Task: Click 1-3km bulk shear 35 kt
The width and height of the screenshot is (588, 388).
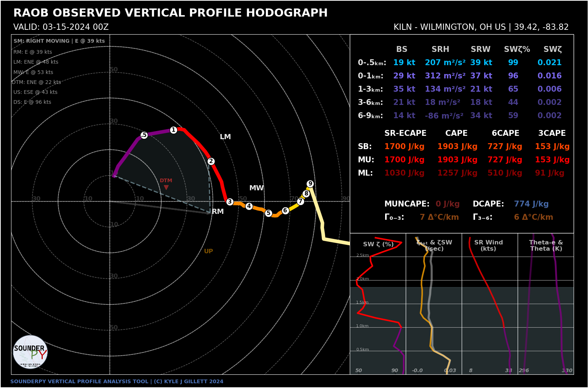Action: 404,89
